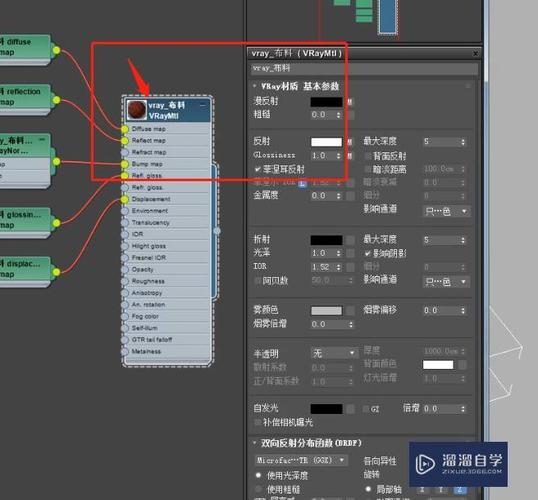
Task: Click the Glossiness value spinner arrows
Action: pyautogui.click(x=339, y=156)
